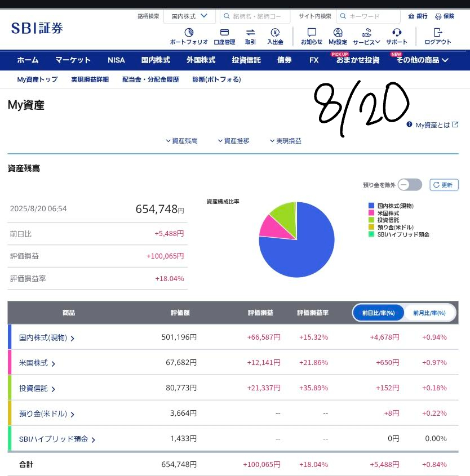Select the 前日比/率(%) toggle option
The height and width of the screenshot is (476, 470).
tap(378, 313)
